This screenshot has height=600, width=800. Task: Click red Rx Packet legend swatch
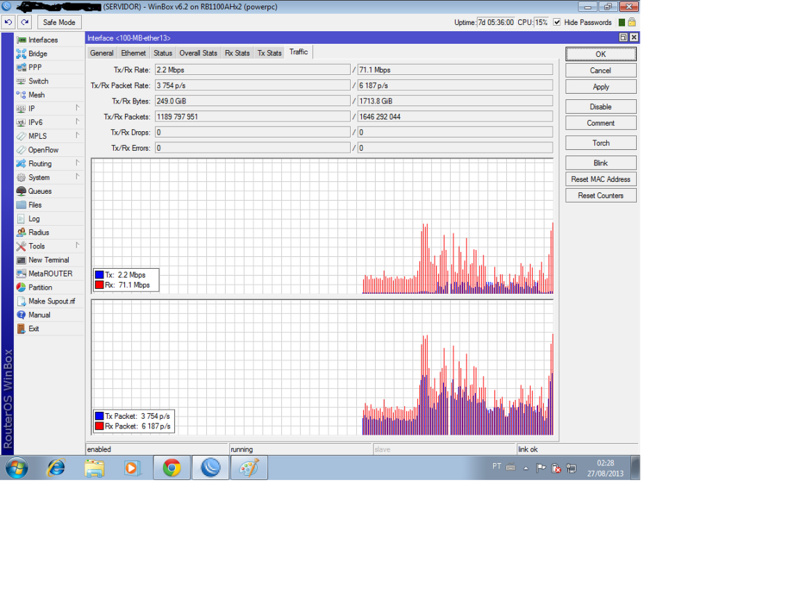coord(99,426)
